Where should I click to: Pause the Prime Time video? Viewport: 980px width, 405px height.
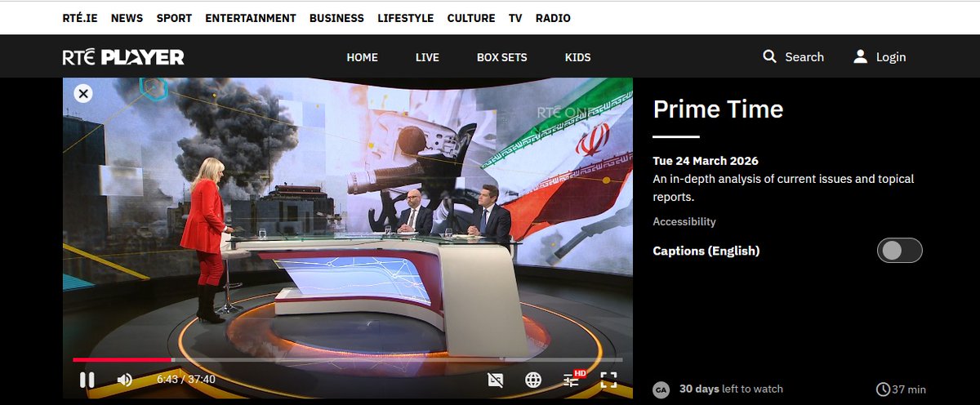87,380
